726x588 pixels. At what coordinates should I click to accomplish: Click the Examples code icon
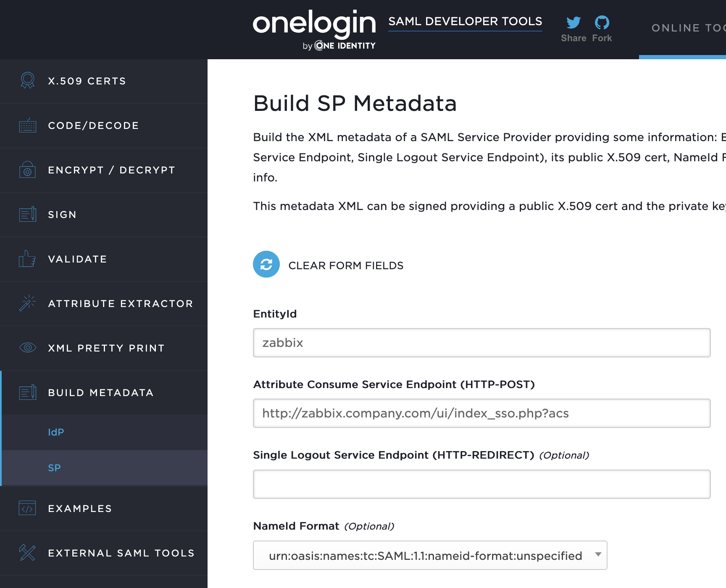28,508
